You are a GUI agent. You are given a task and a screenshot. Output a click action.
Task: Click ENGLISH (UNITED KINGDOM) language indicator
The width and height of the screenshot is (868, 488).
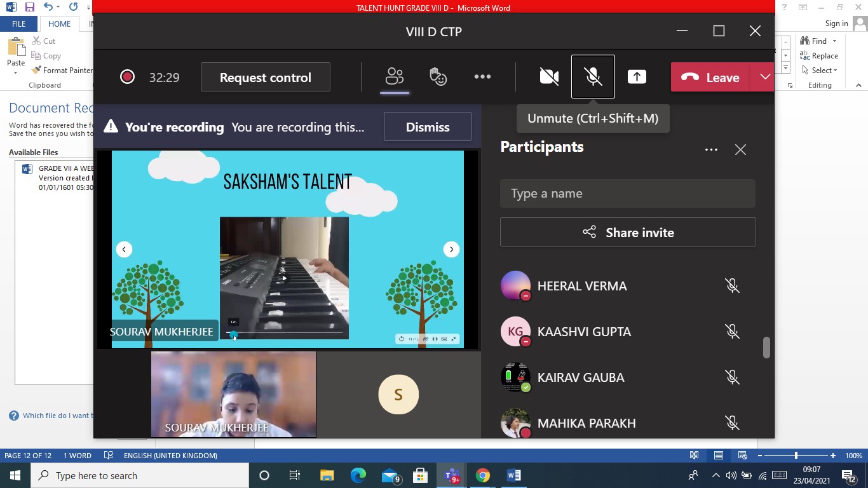coord(170,456)
